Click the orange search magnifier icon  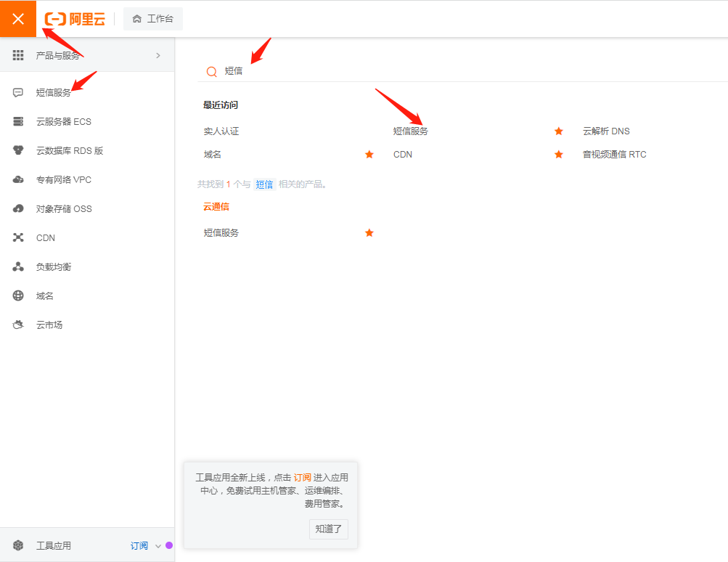[x=212, y=72]
